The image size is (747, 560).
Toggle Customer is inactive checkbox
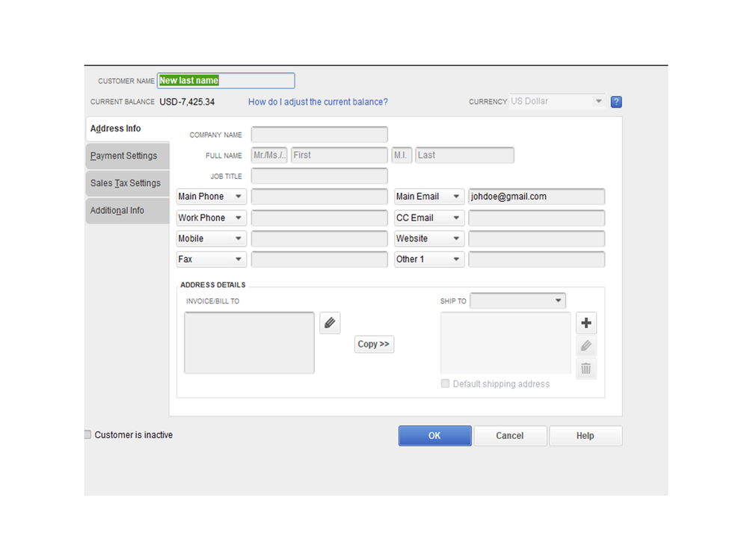coord(87,434)
